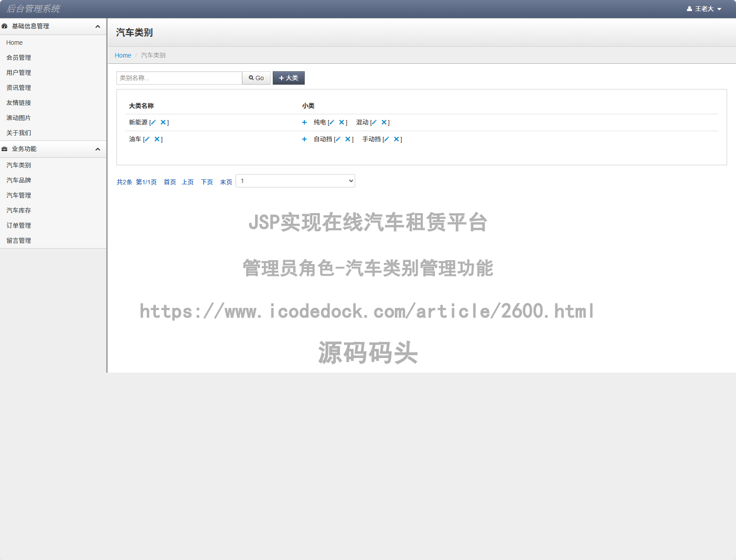Edit the 手动挡 subcategory

tap(387, 139)
